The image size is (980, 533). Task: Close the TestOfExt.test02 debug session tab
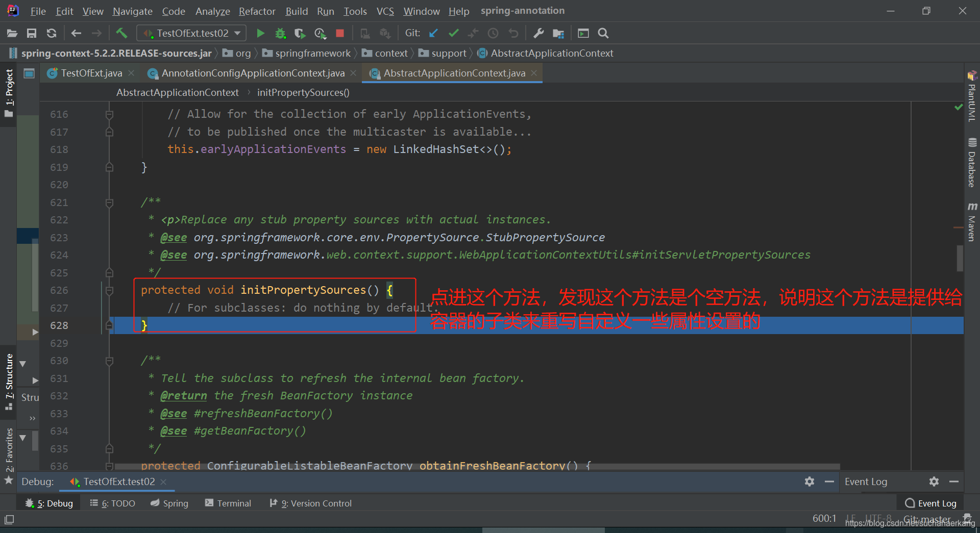(x=163, y=481)
